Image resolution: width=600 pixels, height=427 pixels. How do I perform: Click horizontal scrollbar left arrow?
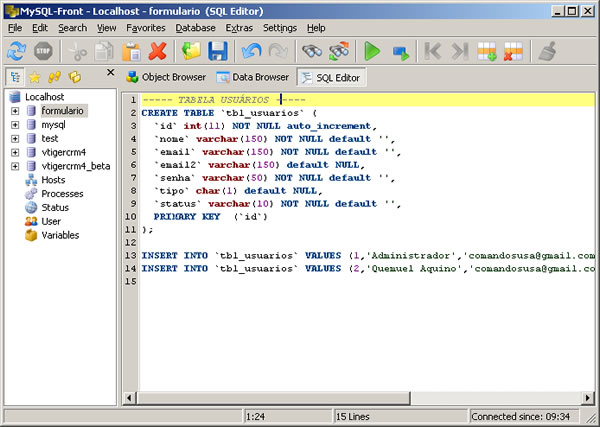129,398
